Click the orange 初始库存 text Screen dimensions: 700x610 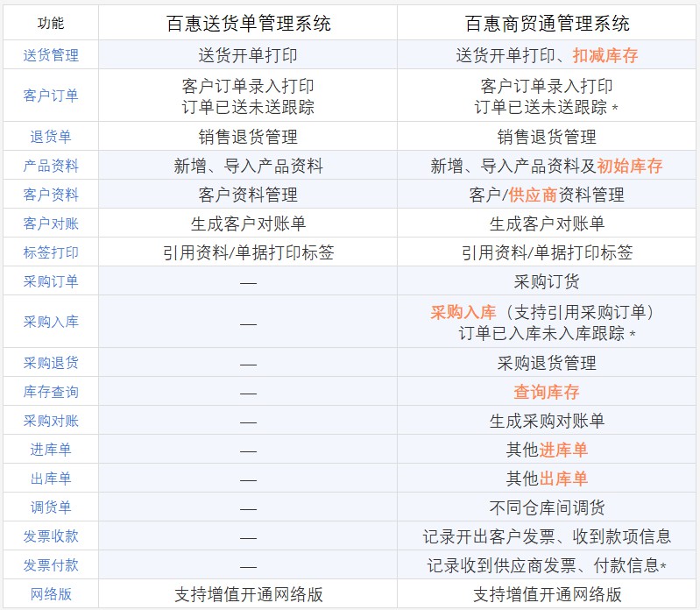pyautogui.click(x=630, y=167)
